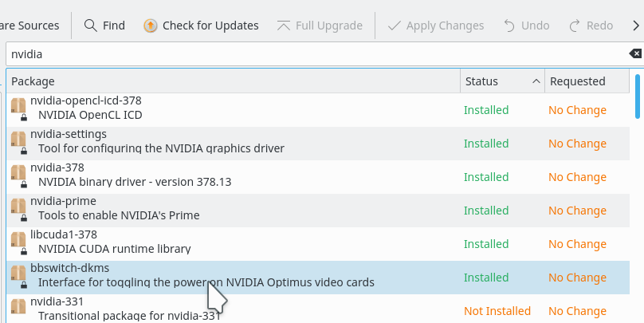Image resolution: width=644 pixels, height=323 pixels.
Task: Click the nvidia-prime package box icon
Action: (18, 207)
